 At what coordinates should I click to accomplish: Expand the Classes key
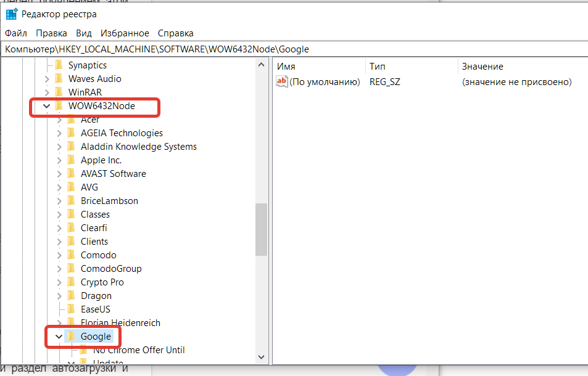click(59, 215)
